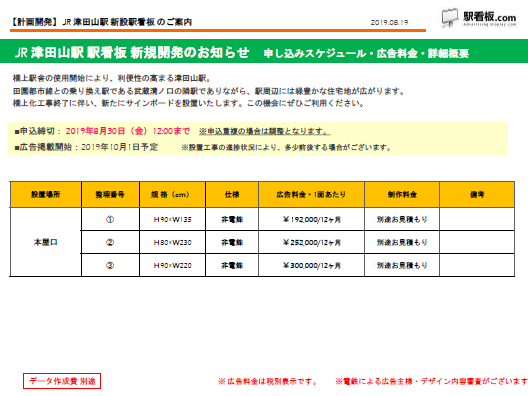Viewport: 528px width, 396px height.
Task: Click the line starting 橋上化工事終了に伴い
Action: pyautogui.click(x=189, y=103)
